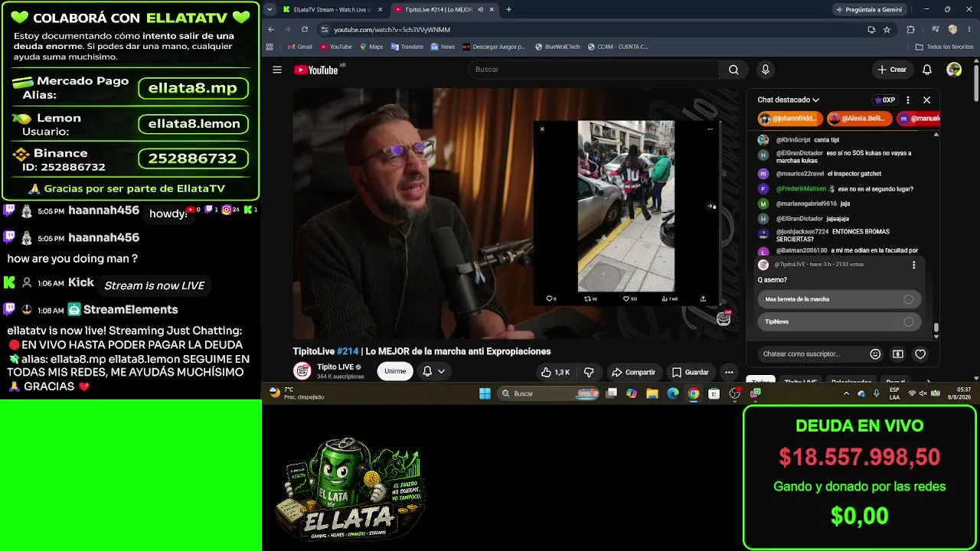The image size is (980, 551).
Task: Bookmark this page with the star
Action: click(x=887, y=30)
